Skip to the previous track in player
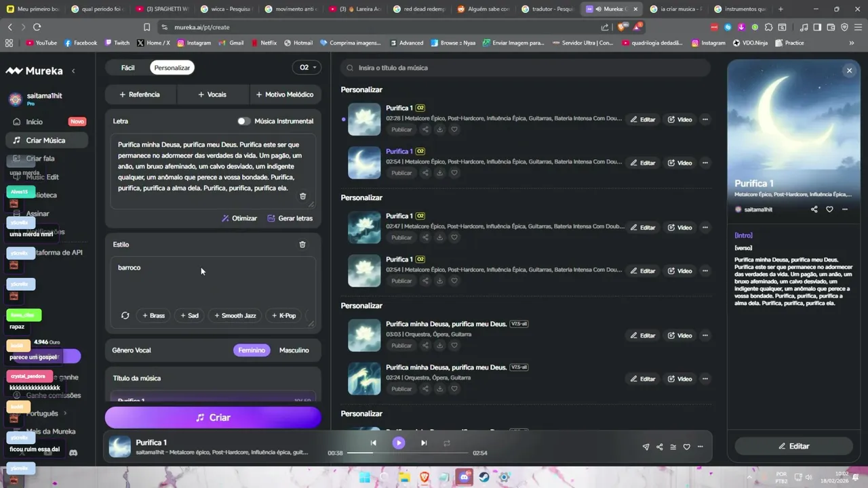The height and width of the screenshot is (488, 868). (373, 443)
